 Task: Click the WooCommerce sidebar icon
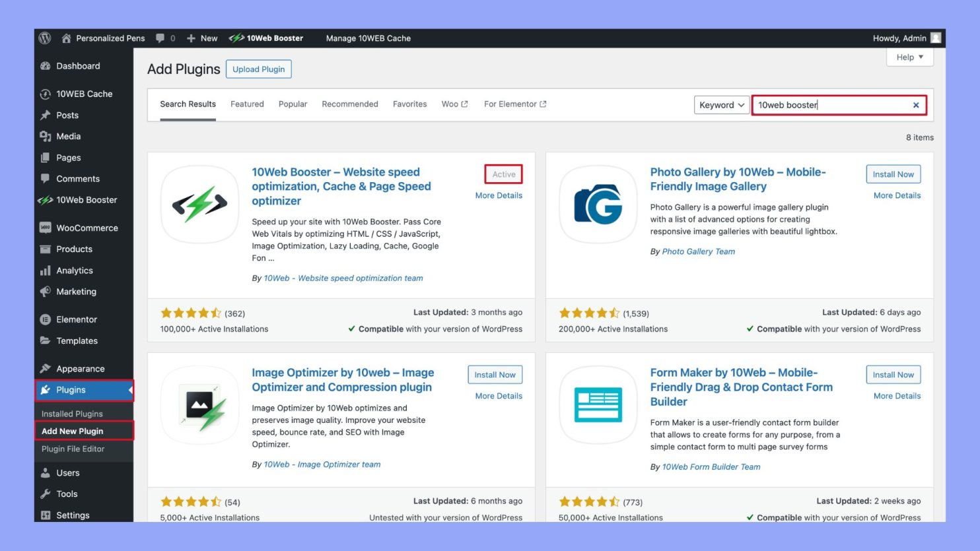46,228
